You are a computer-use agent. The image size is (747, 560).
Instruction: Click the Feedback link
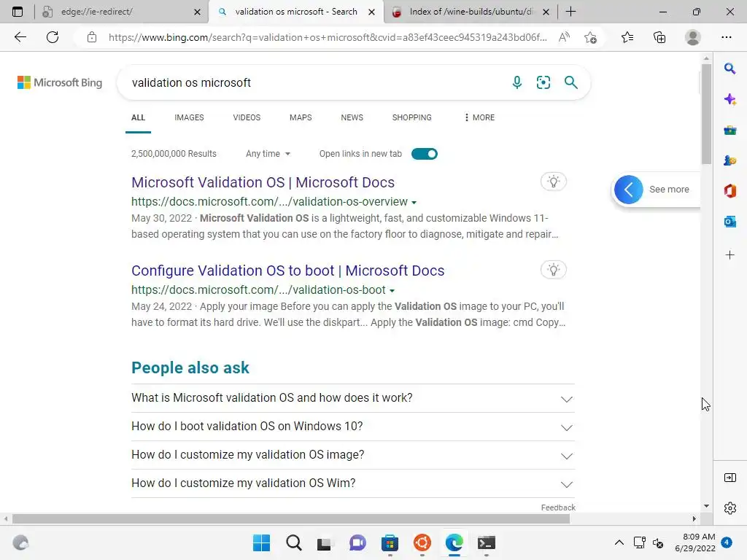coord(558,507)
